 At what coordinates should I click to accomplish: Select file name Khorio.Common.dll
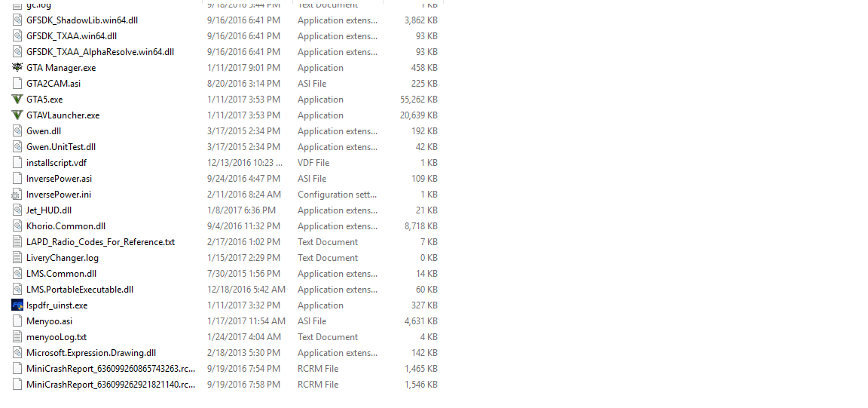click(66, 226)
